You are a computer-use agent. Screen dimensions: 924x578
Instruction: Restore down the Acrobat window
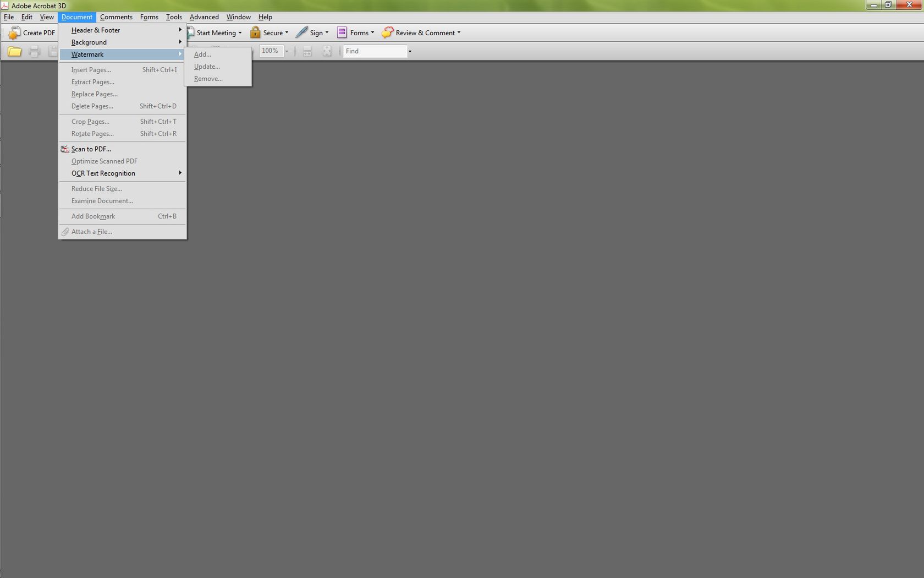point(888,5)
